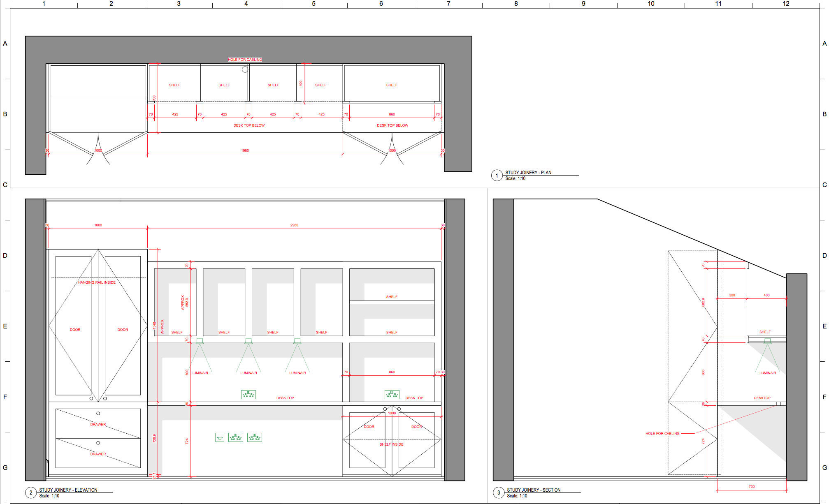Click the HOLE FOR CABLING label in plan view
This screenshot has height=504, width=829.
(245, 60)
